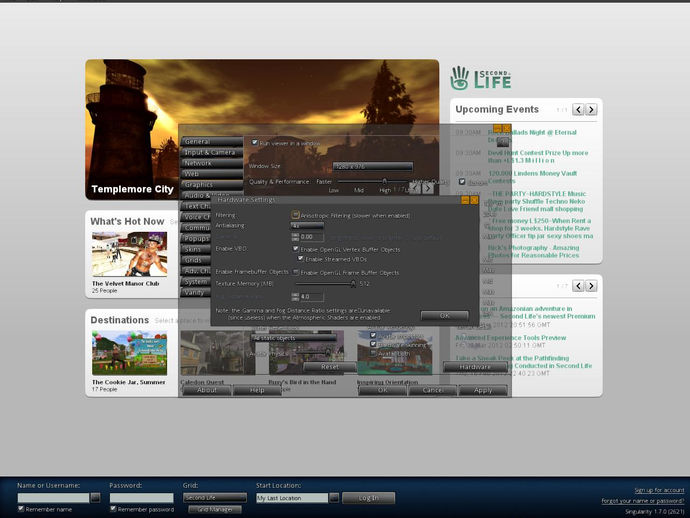Open username history dropdown arrow
The width and height of the screenshot is (690, 518).
(x=95, y=498)
